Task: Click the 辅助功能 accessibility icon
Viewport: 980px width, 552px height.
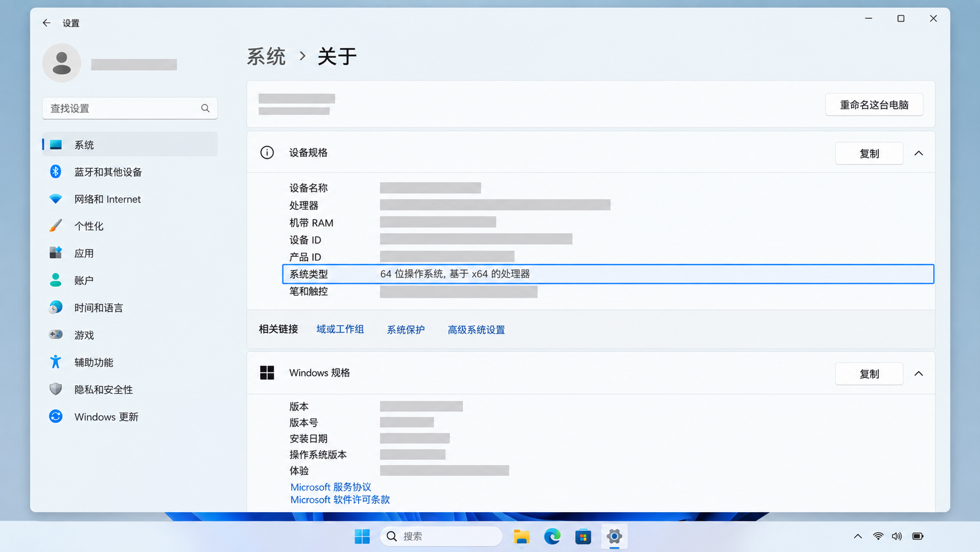Action: coord(56,362)
